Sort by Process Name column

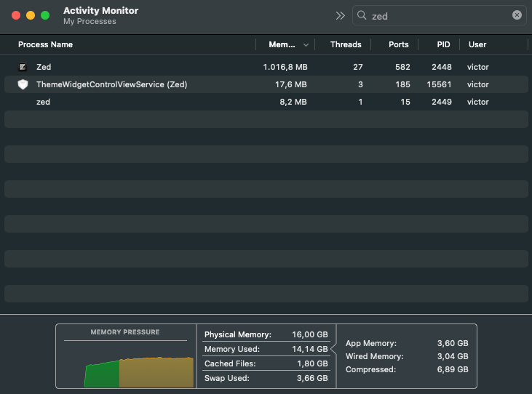45,44
